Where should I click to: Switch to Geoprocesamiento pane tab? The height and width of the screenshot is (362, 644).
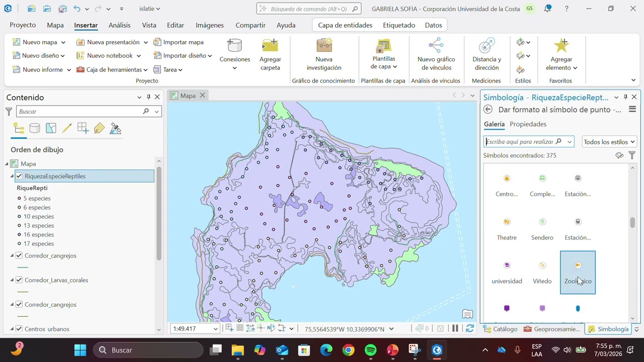[x=551, y=329]
